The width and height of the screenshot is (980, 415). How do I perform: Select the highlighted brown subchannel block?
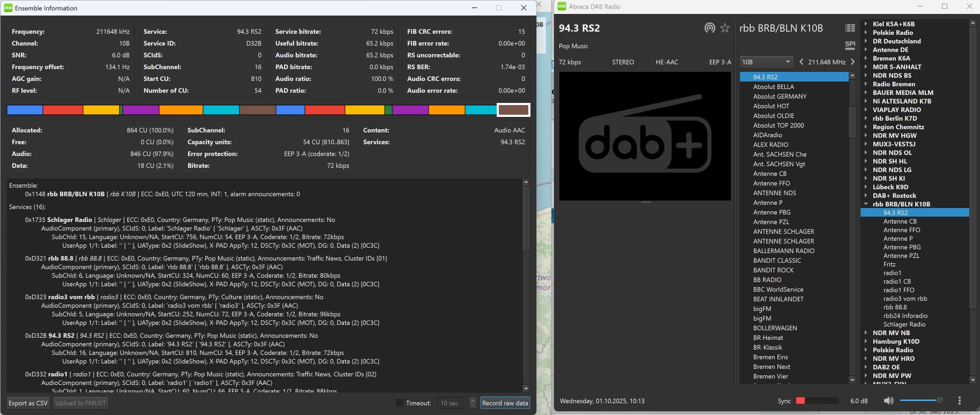[513, 110]
